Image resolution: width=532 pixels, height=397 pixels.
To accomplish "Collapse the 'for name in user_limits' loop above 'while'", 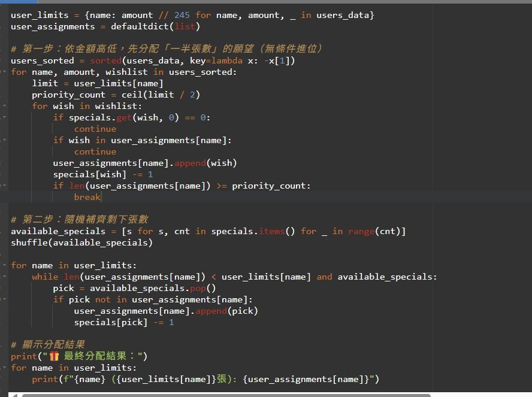I will pos(4,265).
